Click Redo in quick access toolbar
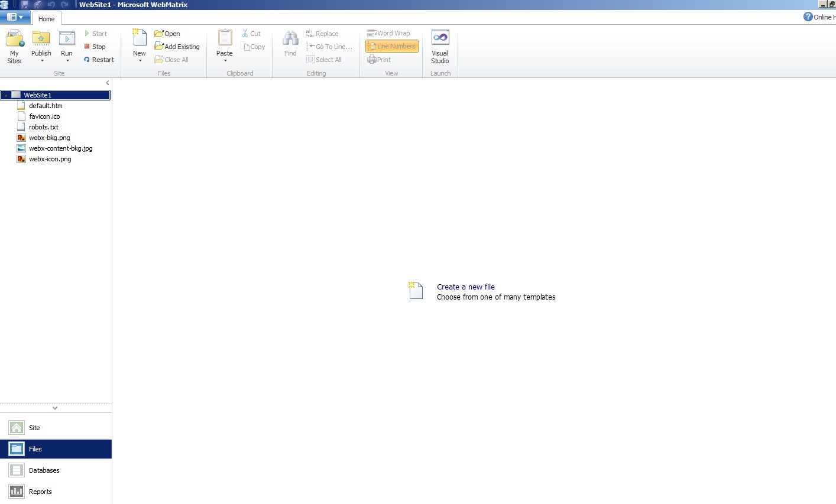The width and height of the screenshot is (836, 504). (x=64, y=4)
